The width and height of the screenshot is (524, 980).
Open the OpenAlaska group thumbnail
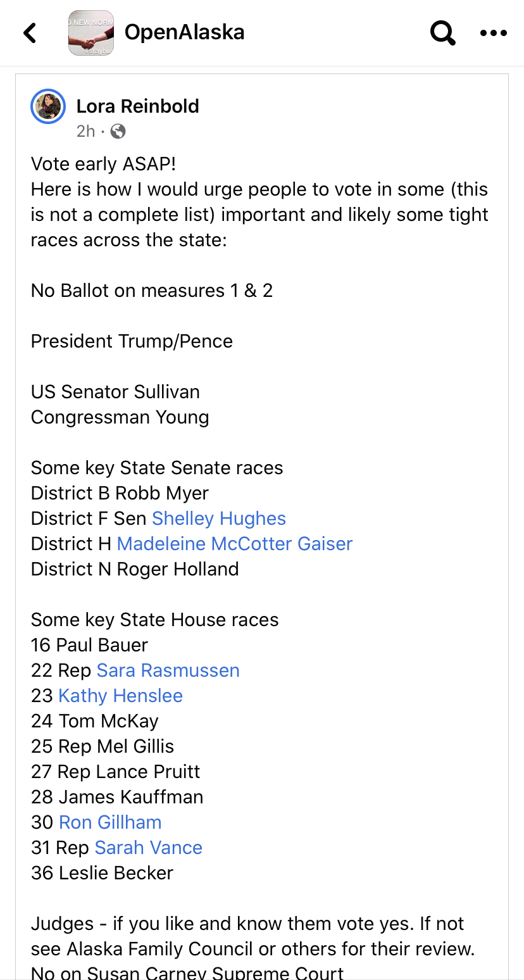pos(91,33)
